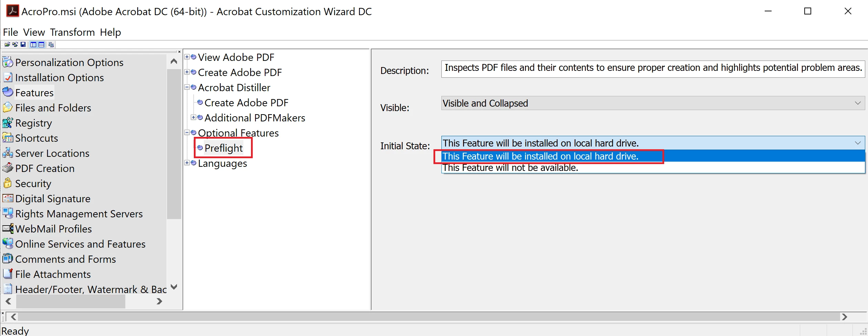Select the Rights Management Servers icon
Screen dimensions: 868x336
tap(8, 214)
